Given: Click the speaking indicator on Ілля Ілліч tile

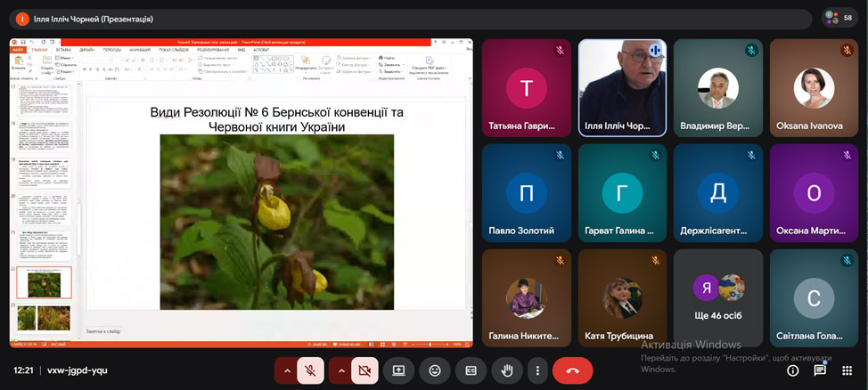Looking at the screenshot, I should pos(653,51).
